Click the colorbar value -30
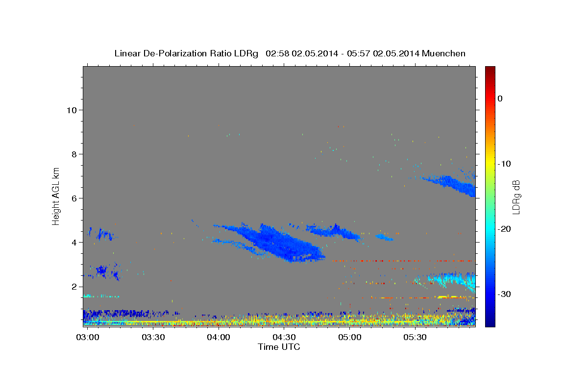The width and height of the screenshot is (588, 392). (x=505, y=294)
